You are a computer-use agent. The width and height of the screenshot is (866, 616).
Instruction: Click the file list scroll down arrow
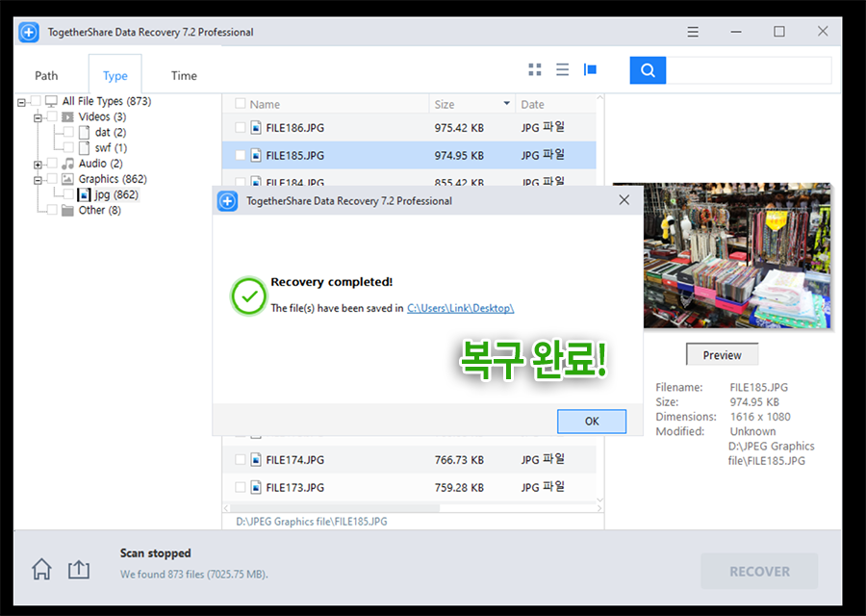[x=599, y=500]
